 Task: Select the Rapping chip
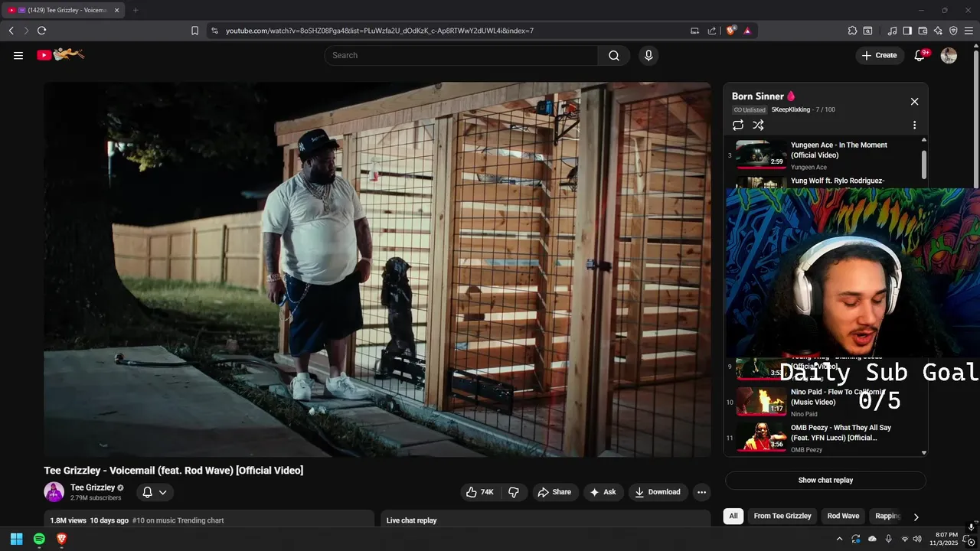pyautogui.click(x=887, y=516)
